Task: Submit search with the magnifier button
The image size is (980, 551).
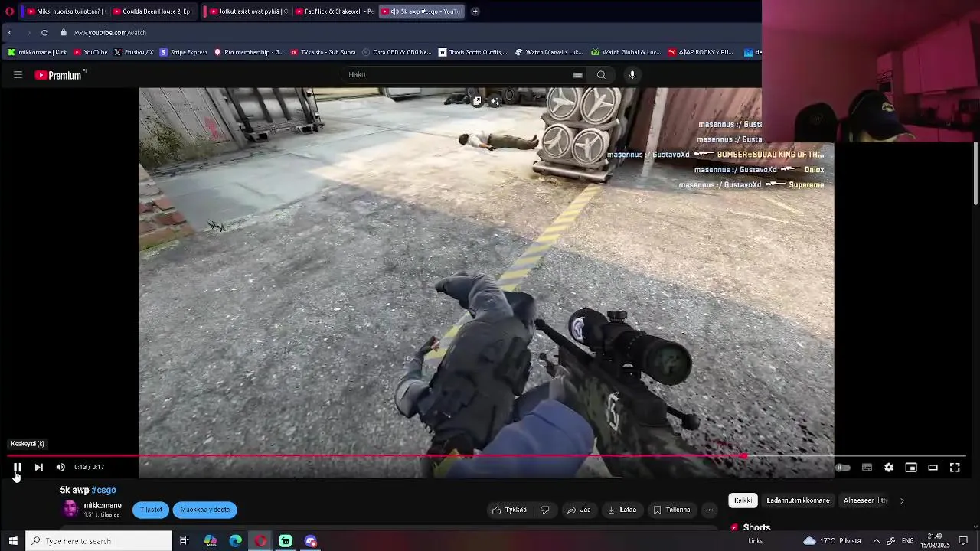Action: point(602,75)
